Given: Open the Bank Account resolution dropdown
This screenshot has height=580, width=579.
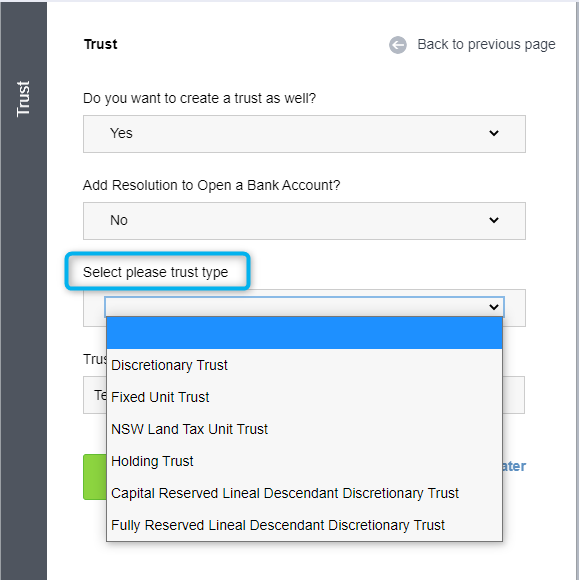Looking at the screenshot, I should click(x=304, y=221).
